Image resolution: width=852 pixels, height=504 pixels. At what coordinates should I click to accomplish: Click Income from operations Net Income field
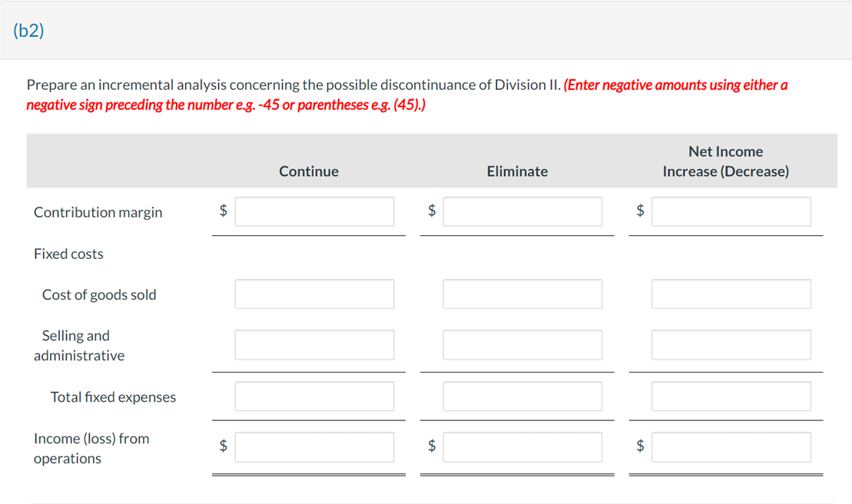[731, 446]
